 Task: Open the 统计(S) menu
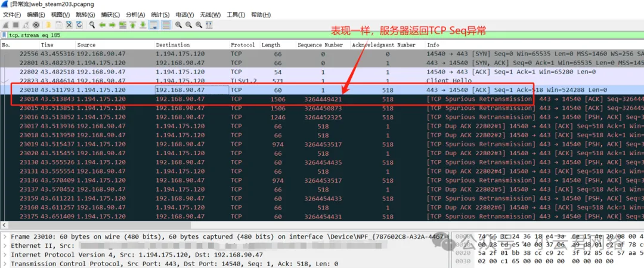pyautogui.click(x=160, y=14)
